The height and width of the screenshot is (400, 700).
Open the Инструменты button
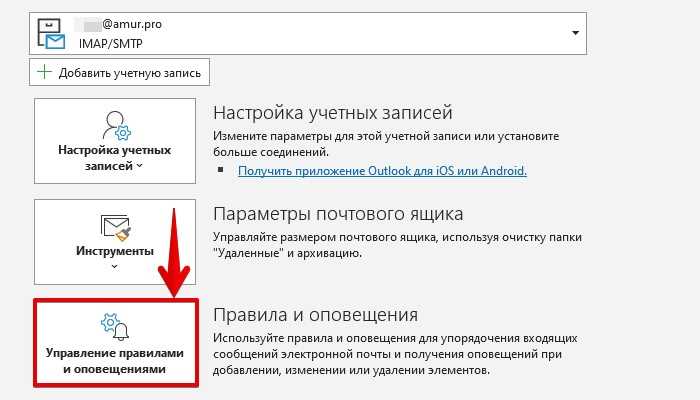(115, 242)
